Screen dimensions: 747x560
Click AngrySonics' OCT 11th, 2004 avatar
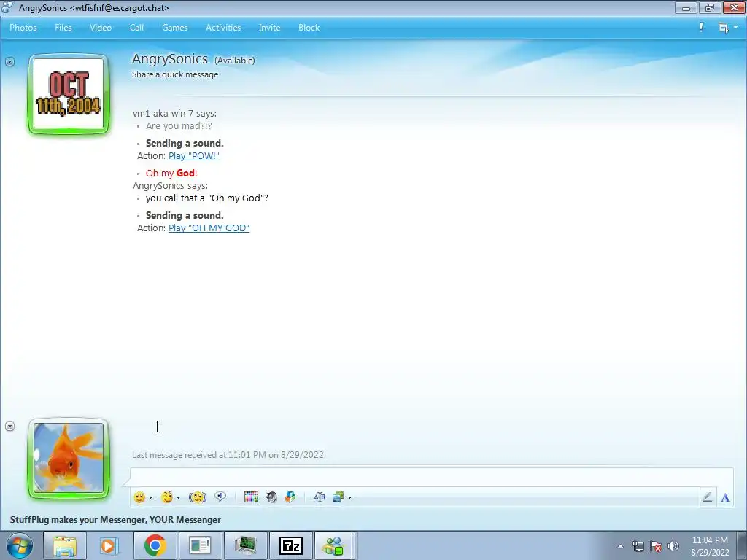[x=69, y=93]
